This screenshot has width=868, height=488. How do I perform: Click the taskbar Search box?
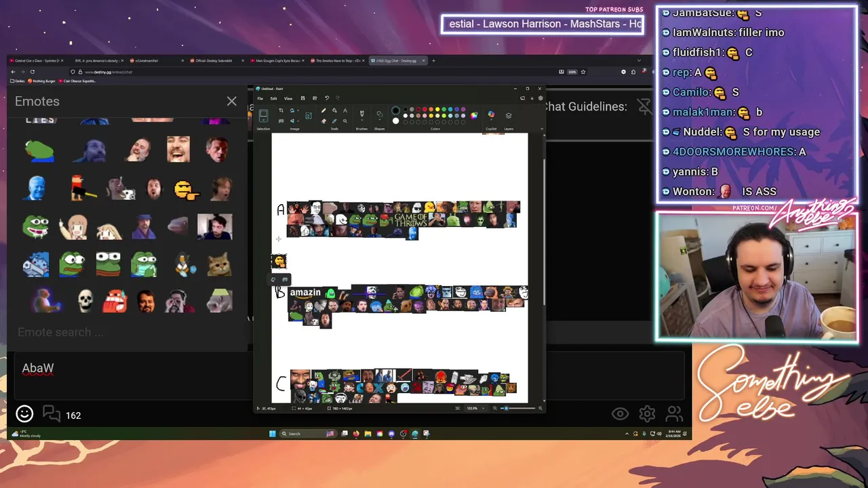point(308,433)
